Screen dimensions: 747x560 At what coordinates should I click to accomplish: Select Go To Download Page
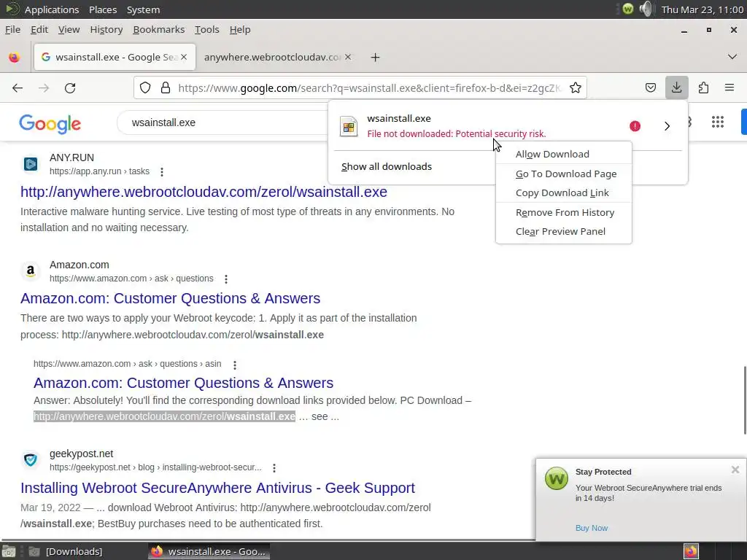tap(564, 174)
